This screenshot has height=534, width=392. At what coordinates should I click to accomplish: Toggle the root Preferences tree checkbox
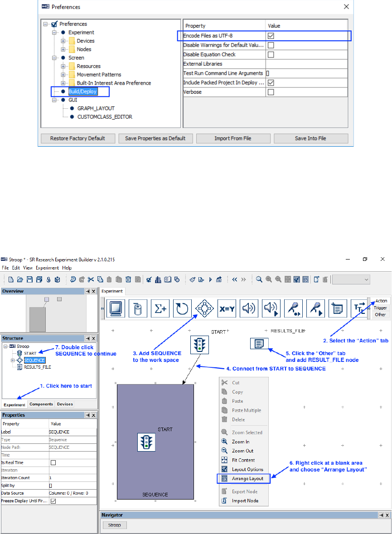(54, 24)
